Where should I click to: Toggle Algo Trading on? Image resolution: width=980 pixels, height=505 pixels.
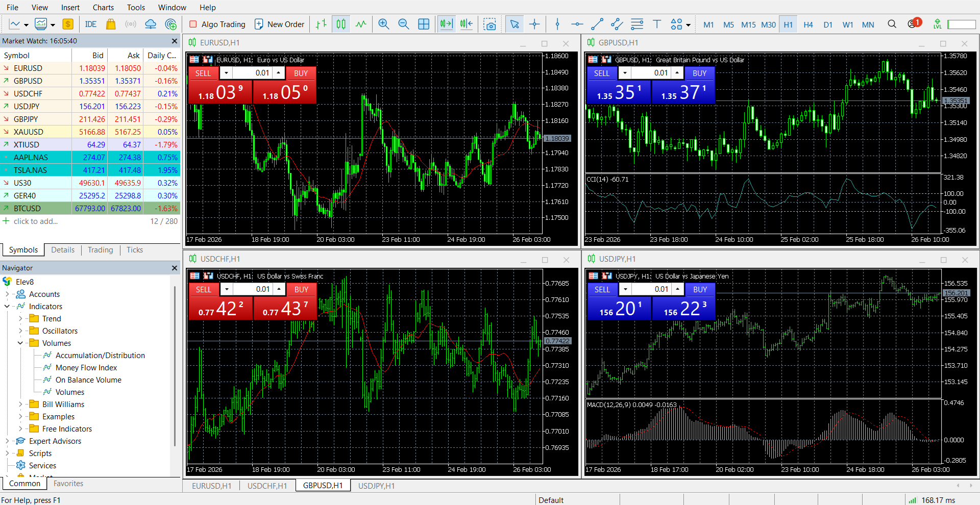click(x=217, y=24)
